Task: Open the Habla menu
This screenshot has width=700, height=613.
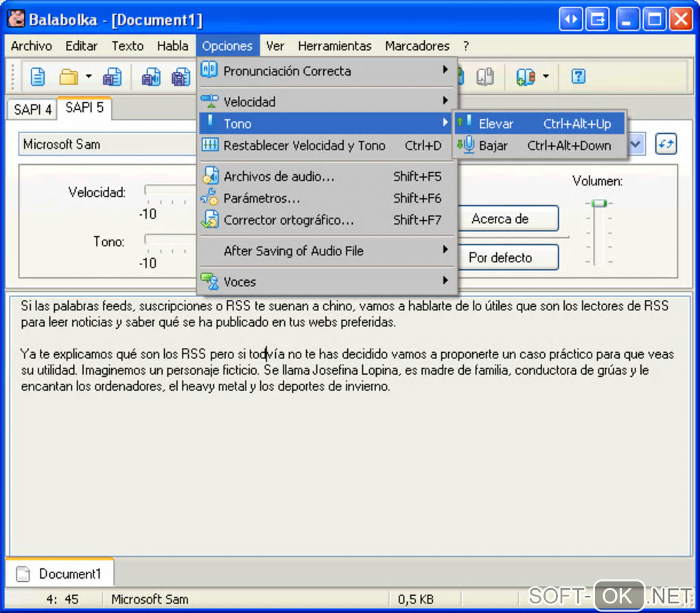Action: coord(172,45)
